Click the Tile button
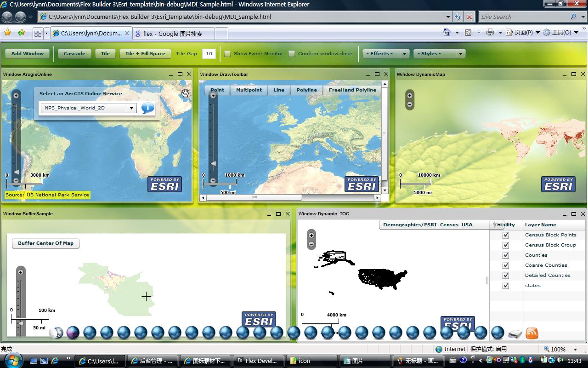The height and width of the screenshot is (368, 588). (x=105, y=53)
